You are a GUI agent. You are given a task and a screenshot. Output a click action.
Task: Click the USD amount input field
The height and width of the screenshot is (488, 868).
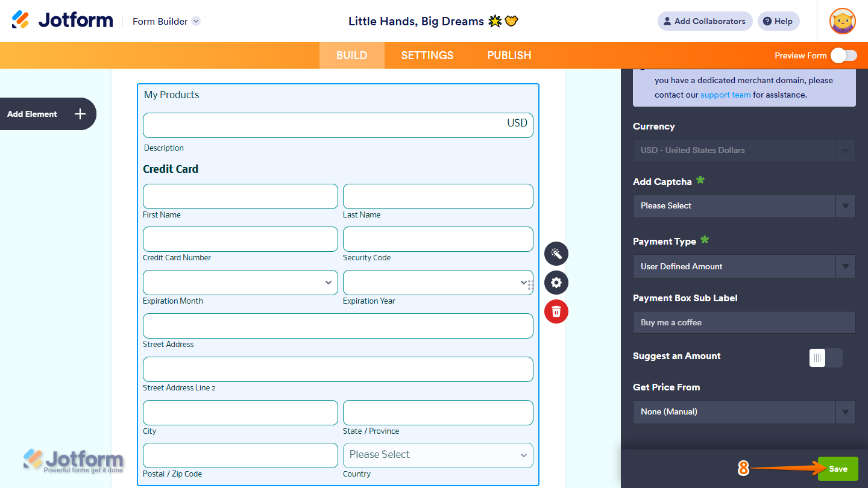pyautogui.click(x=338, y=125)
